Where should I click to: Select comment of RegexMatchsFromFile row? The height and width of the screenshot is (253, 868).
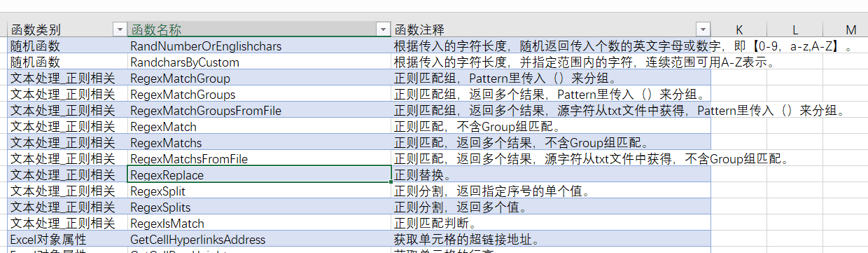click(x=551, y=159)
